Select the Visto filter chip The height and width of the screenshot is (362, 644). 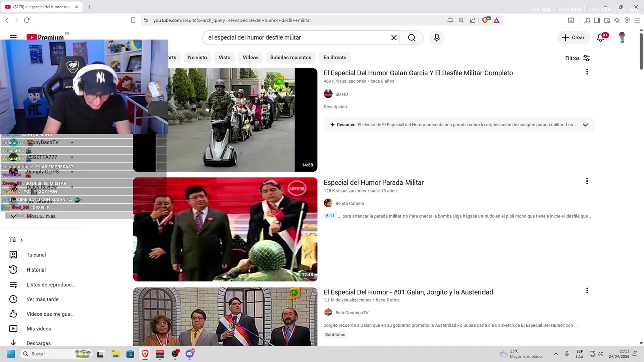(225, 58)
